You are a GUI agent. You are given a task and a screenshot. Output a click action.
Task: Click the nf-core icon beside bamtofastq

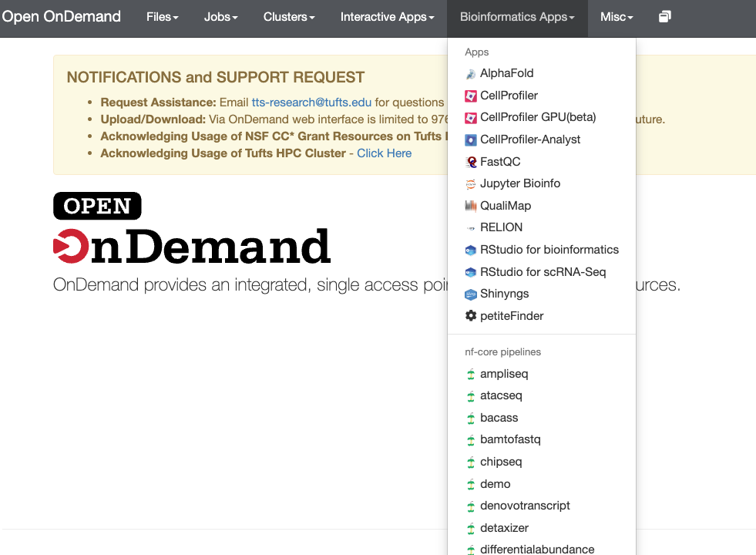point(471,440)
